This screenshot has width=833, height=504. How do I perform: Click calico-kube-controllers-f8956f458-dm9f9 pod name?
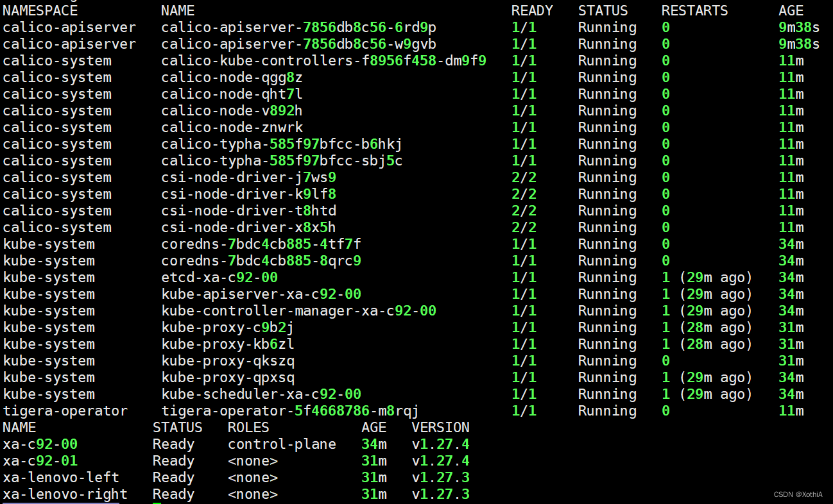point(323,61)
